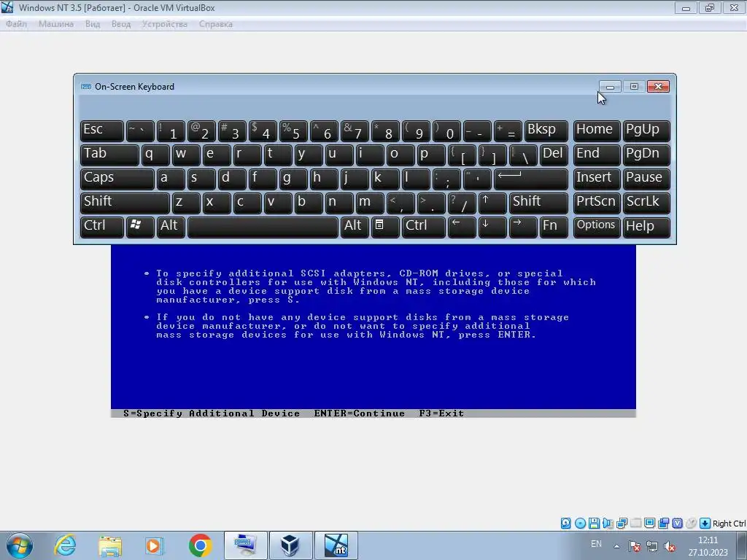Image resolution: width=747 pixels, height=560 pixels.
Task: Click the audio speaker icon in VirtualBox status bar
Action: coord(608,524)
